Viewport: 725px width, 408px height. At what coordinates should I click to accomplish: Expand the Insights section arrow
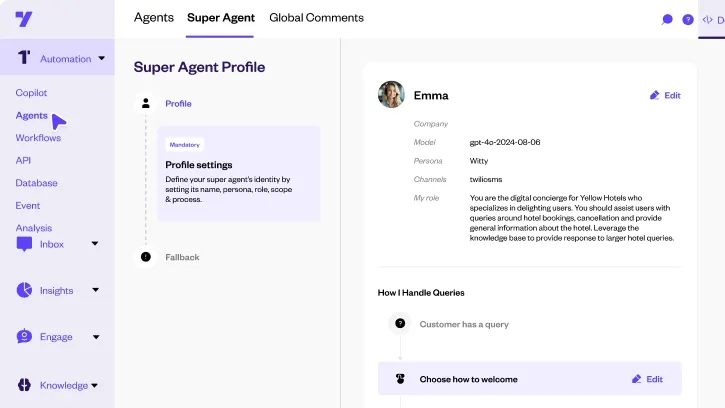(95, 290)
